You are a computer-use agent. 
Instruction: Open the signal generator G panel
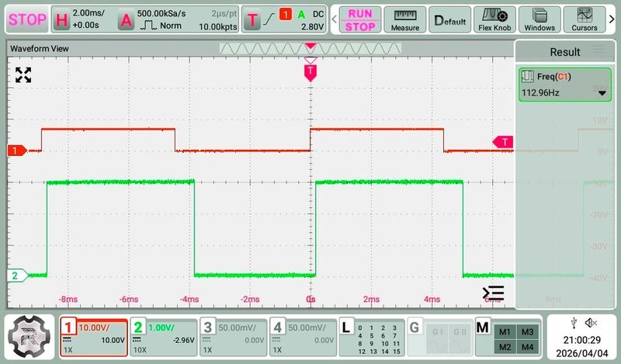tap(415, 328)
